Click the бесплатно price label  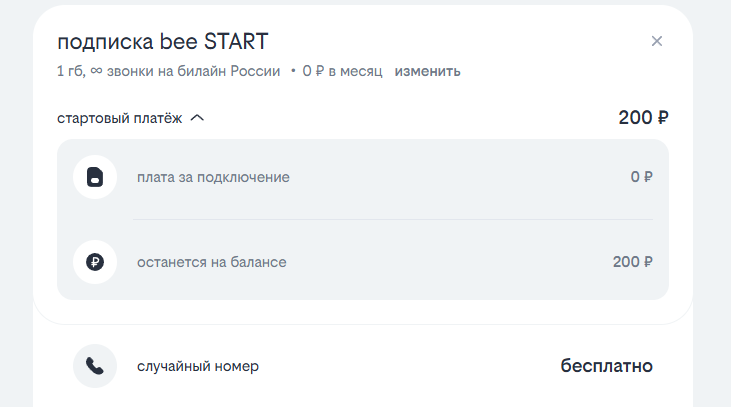click(606, 366)
